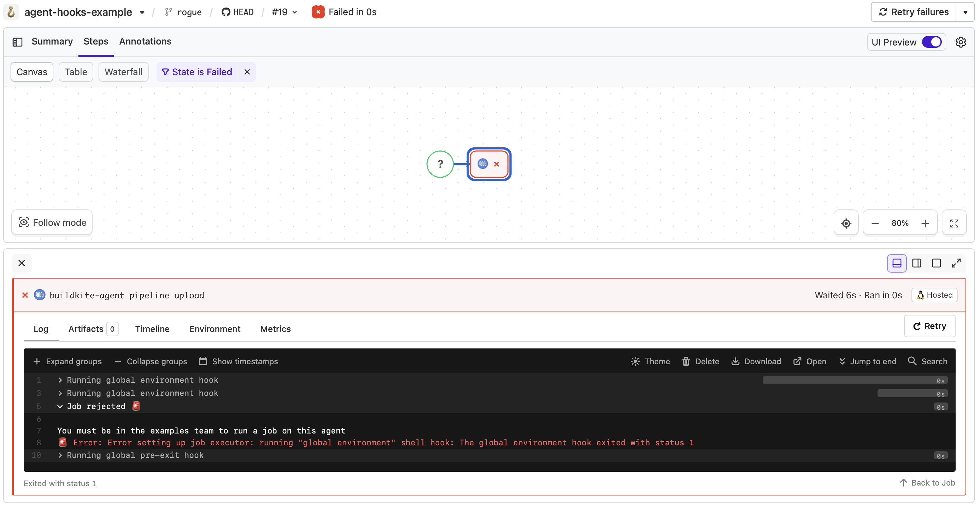Expand job panel with diagonal arrows icon
Screen dimensions: 980x507
(956, 263)
